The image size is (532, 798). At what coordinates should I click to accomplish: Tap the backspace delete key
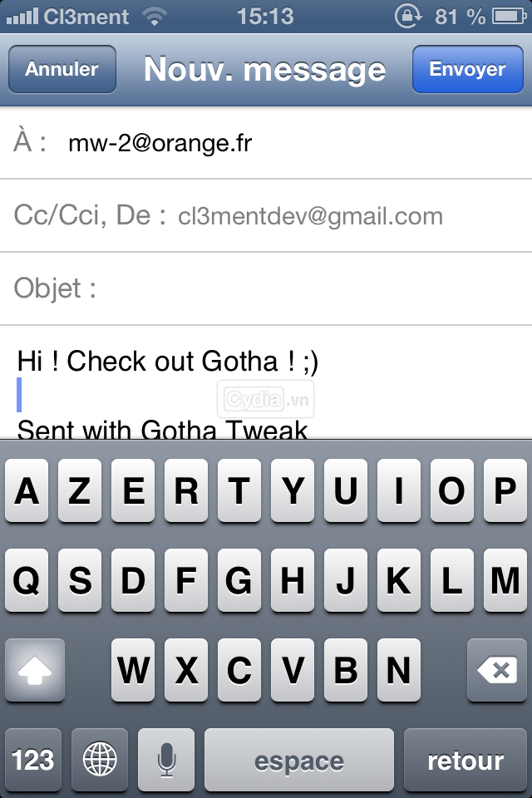tap(497, 670)
